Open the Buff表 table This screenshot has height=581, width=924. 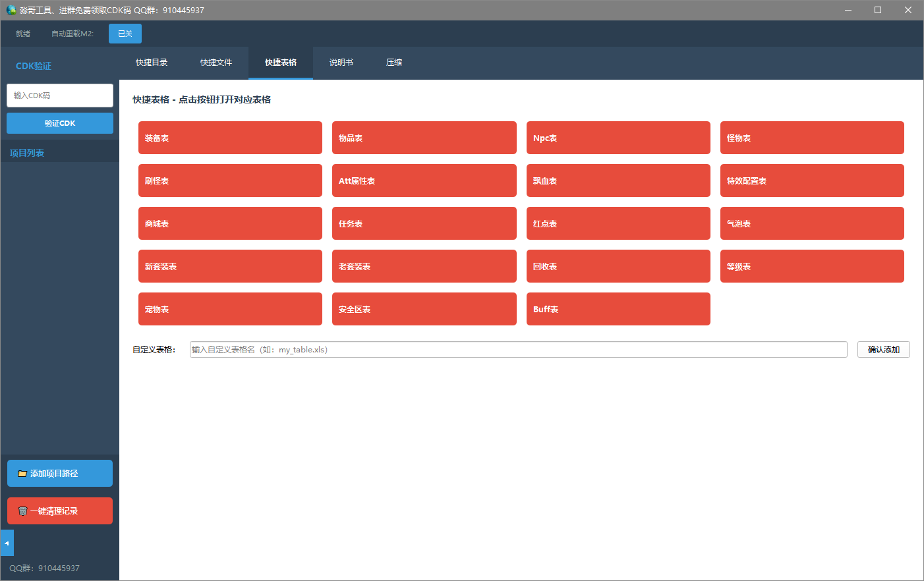click(618, 309)
